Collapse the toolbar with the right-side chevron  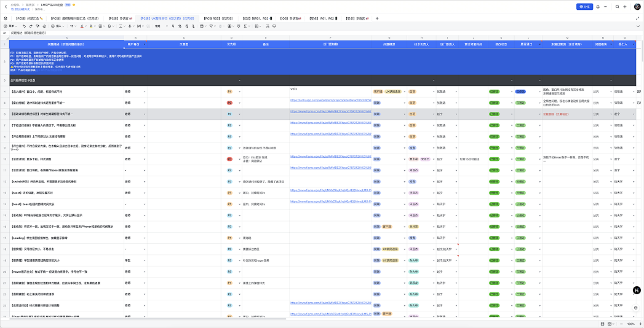pyautogui.click(x=637, y=26)
